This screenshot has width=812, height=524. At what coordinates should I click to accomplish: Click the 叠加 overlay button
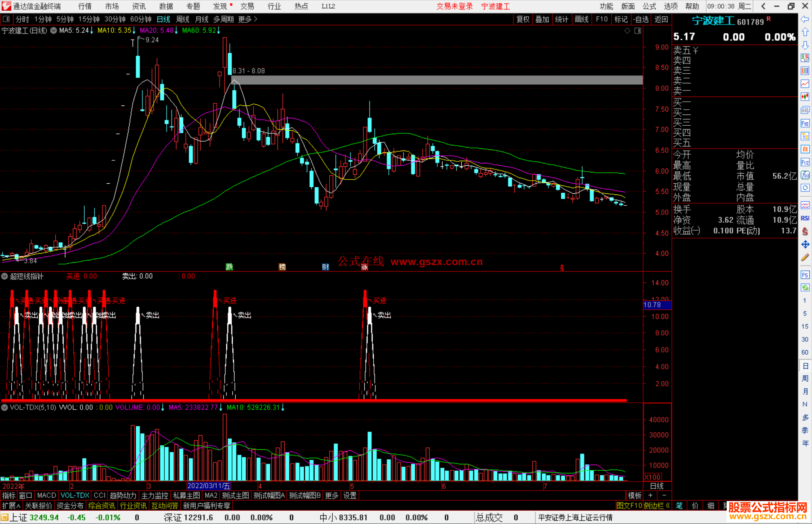pos(542,19)
